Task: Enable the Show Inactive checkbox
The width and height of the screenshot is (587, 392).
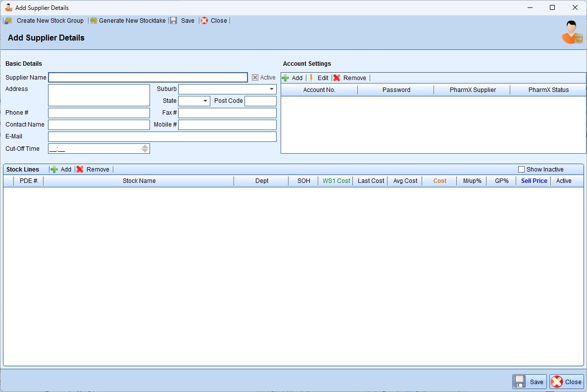Action: (x=521, y=169)
